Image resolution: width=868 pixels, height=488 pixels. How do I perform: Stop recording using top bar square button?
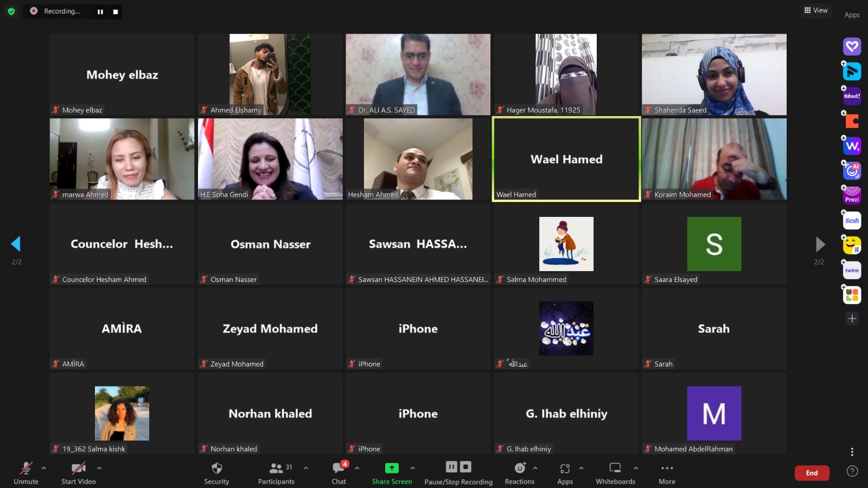(x=115, y=11)
